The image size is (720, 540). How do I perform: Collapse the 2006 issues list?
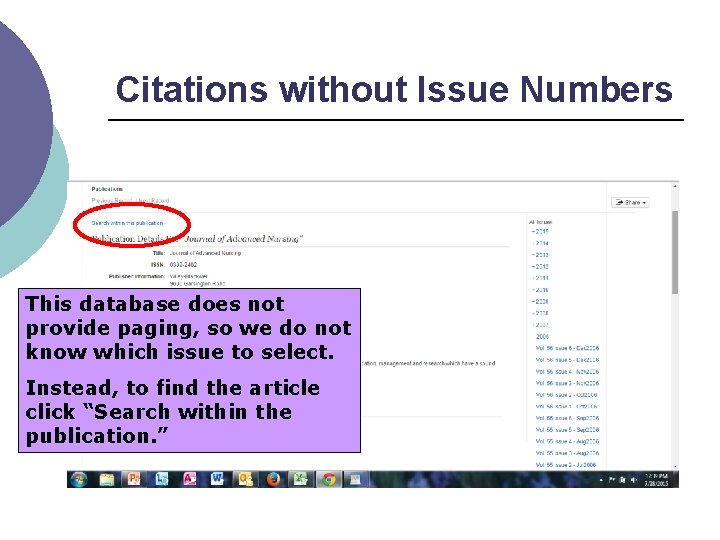pyautogui.click(x=541, y=337)
